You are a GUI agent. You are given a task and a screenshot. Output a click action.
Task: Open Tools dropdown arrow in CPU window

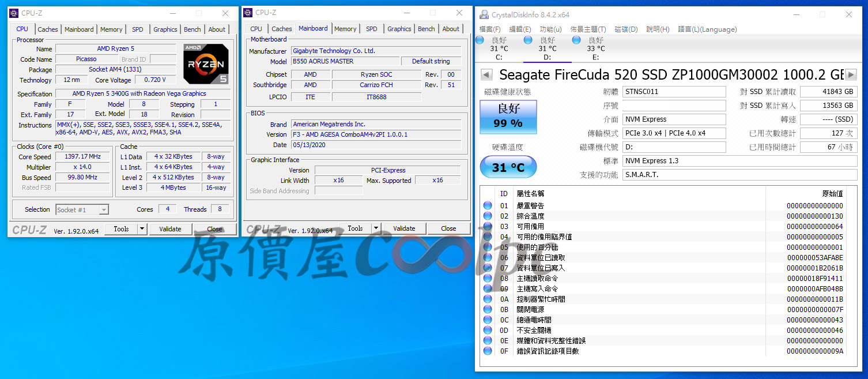point(142,229)
